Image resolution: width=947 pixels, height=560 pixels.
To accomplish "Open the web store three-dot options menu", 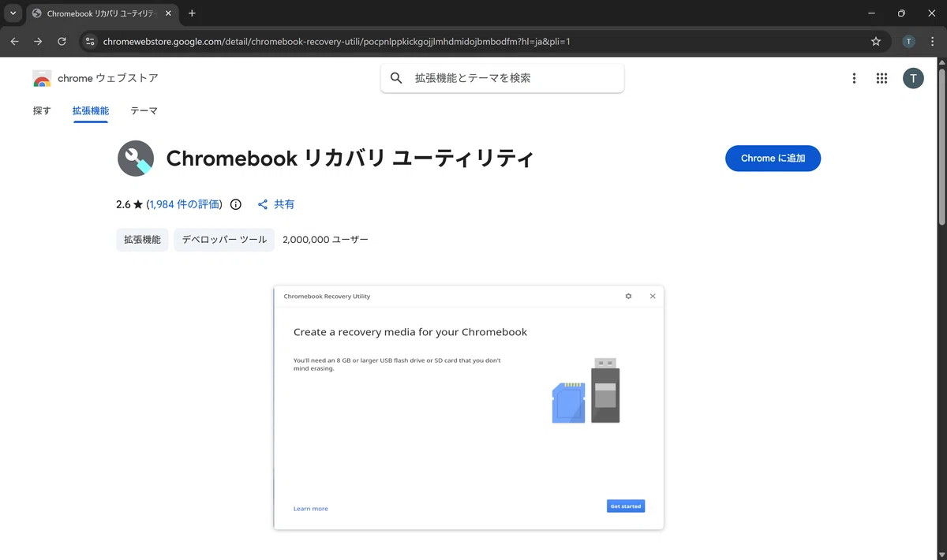I will [854, 78].
